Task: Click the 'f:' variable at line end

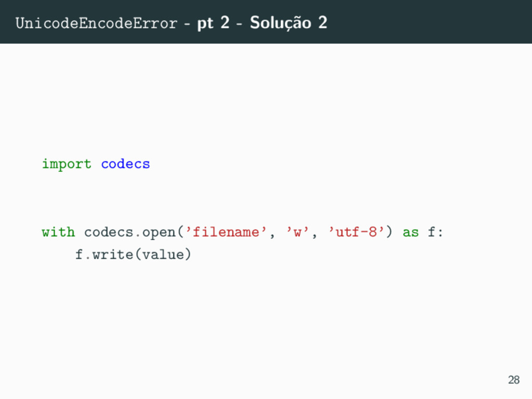Action: [435, 232]
